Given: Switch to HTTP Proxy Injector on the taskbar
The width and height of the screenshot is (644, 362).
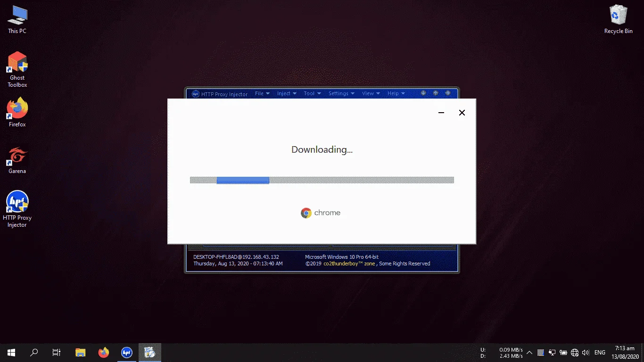Looking at the screenshot, I should (126, 352).
